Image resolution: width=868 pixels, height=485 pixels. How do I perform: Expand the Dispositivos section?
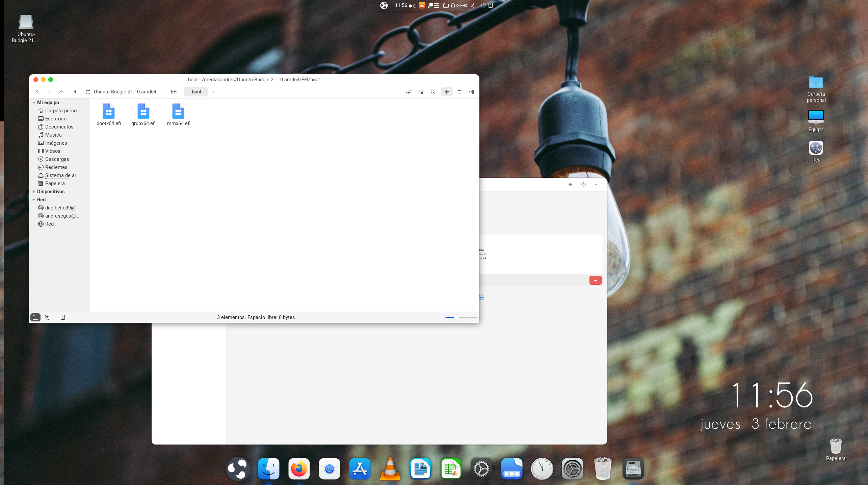34,192
